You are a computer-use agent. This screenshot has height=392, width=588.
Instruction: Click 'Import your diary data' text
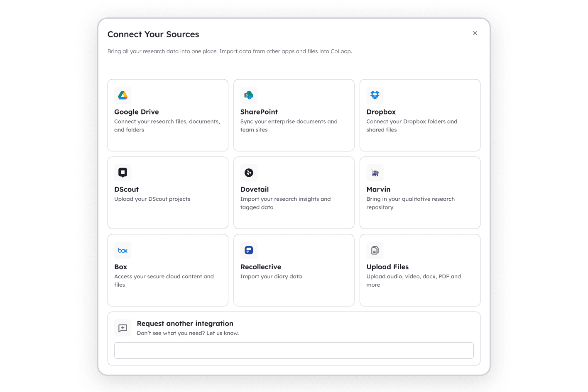coord(271,277)
